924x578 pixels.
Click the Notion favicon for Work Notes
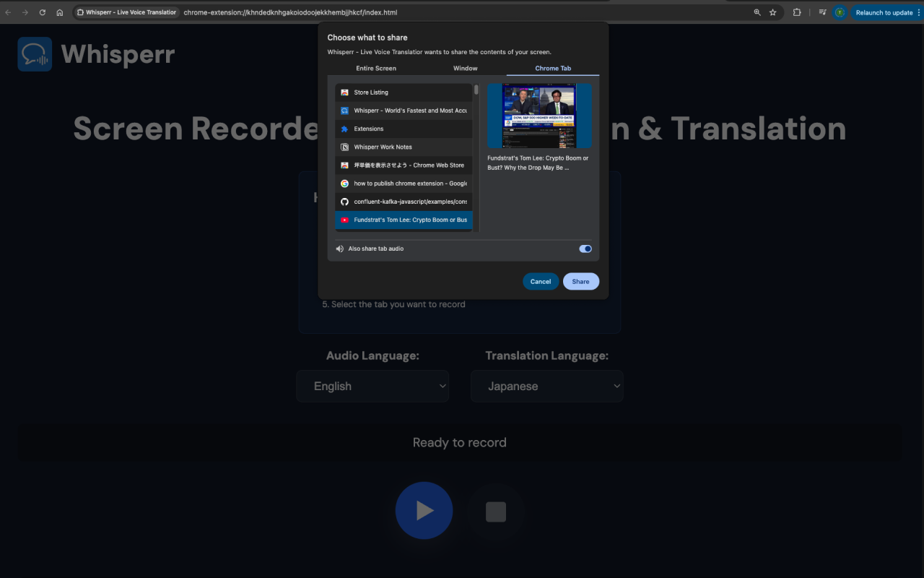point(345,147)
